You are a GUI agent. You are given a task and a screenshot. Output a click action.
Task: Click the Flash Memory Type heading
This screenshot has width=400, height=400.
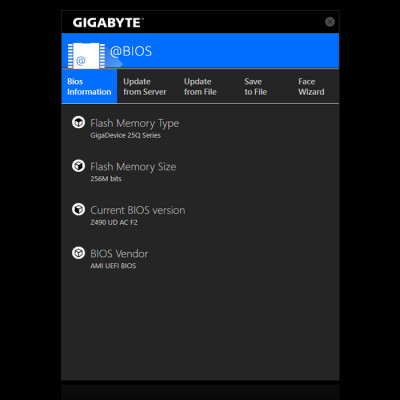(x=135, y=124)
